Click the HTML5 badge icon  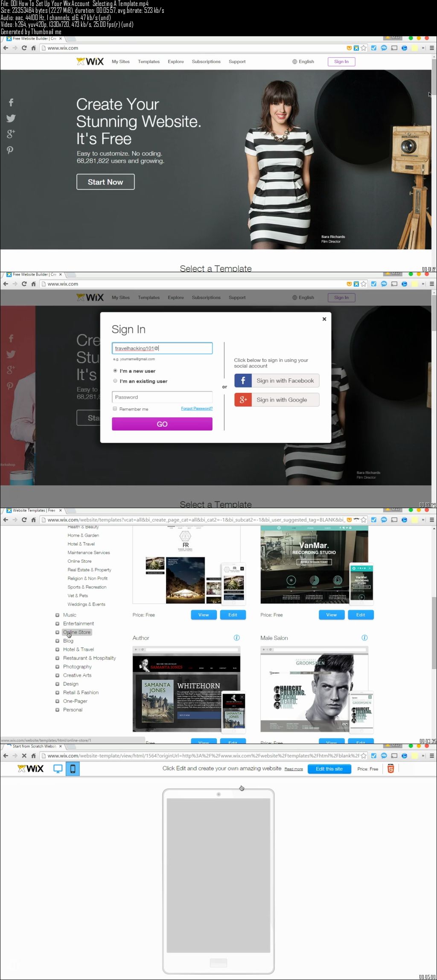pos(390,769)
